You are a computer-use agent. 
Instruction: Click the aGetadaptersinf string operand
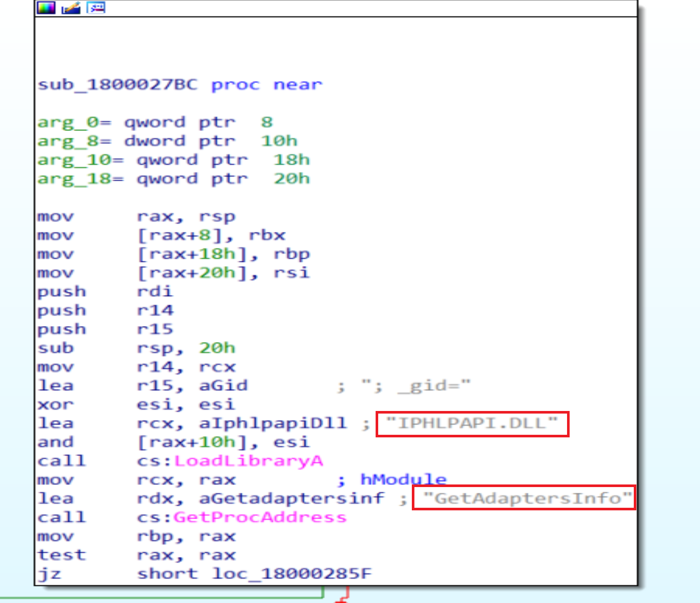(291, 498)
